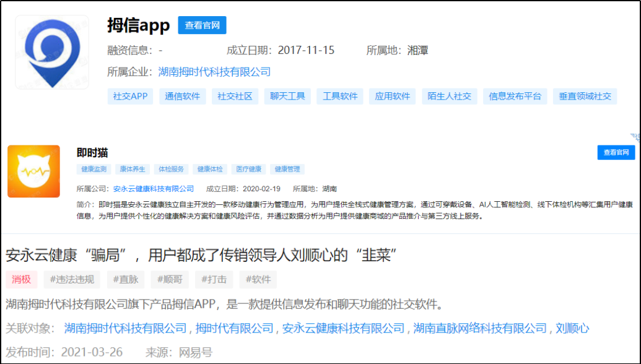
Task: Select the 工具软件 tag
Action: [340, 97]
